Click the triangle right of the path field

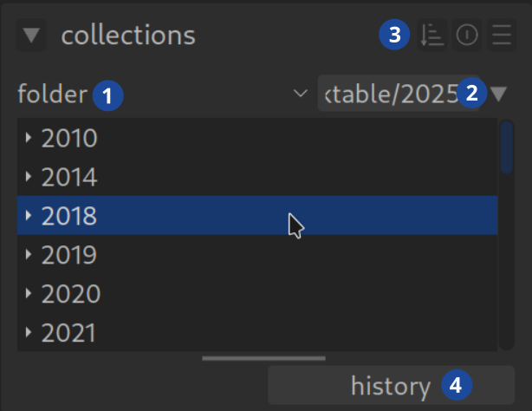click(x=500, y=94)
